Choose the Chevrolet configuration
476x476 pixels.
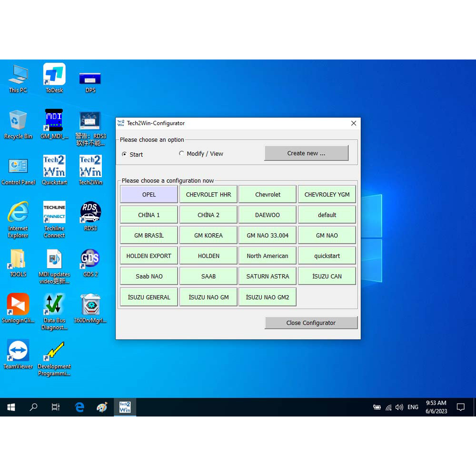pos(268,194)
